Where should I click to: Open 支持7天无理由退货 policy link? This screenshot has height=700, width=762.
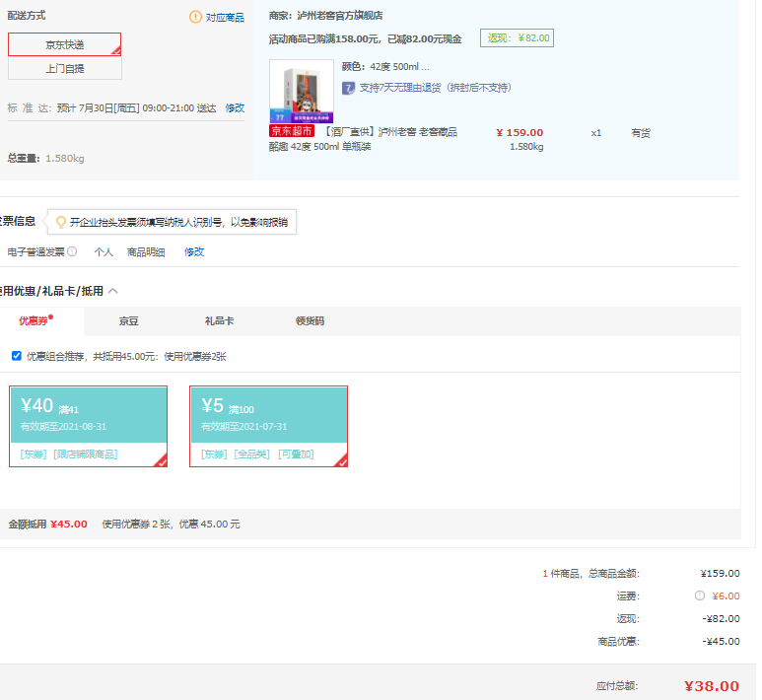pos(435,88)
